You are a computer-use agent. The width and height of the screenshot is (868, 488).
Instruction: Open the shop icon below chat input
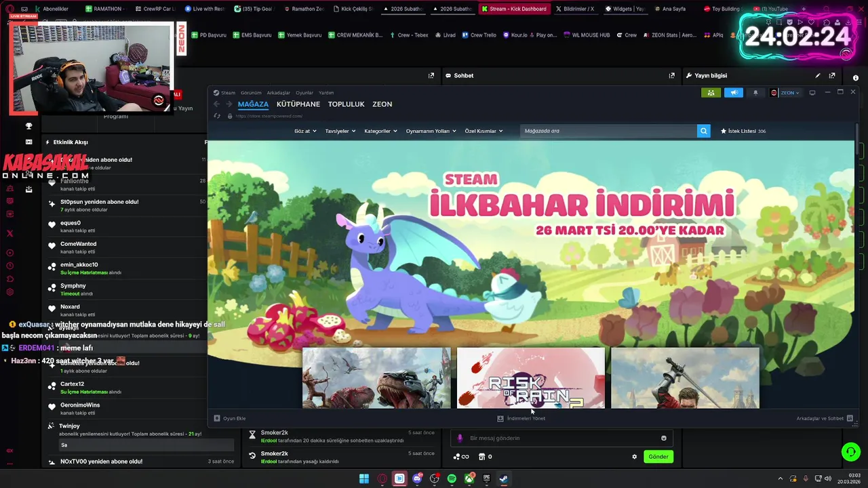coord(481,457)
